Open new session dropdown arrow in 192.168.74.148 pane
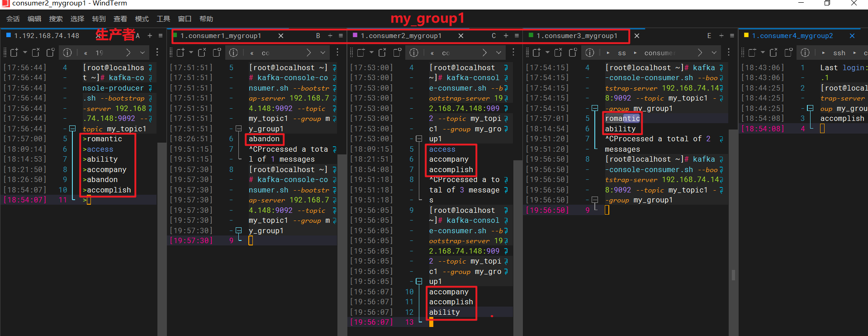Screen dimensions: 868x336 (25, 53)
